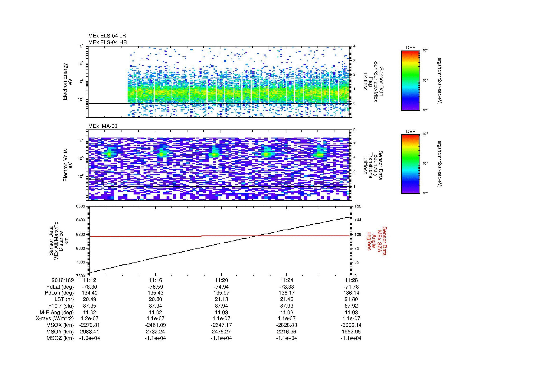Click the 'Boundary Transitions unitless' axis label
Image resolution: width=555 pixels, height=392 pixels.
tap(373, 165)
